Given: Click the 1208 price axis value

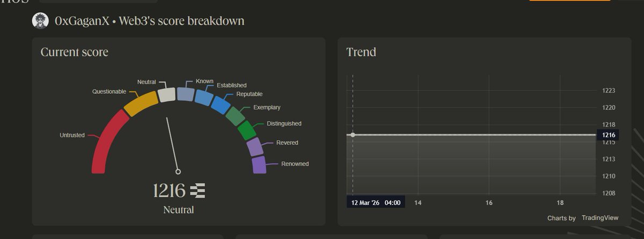Looking at the screenshot, I should tap(608, 193).
